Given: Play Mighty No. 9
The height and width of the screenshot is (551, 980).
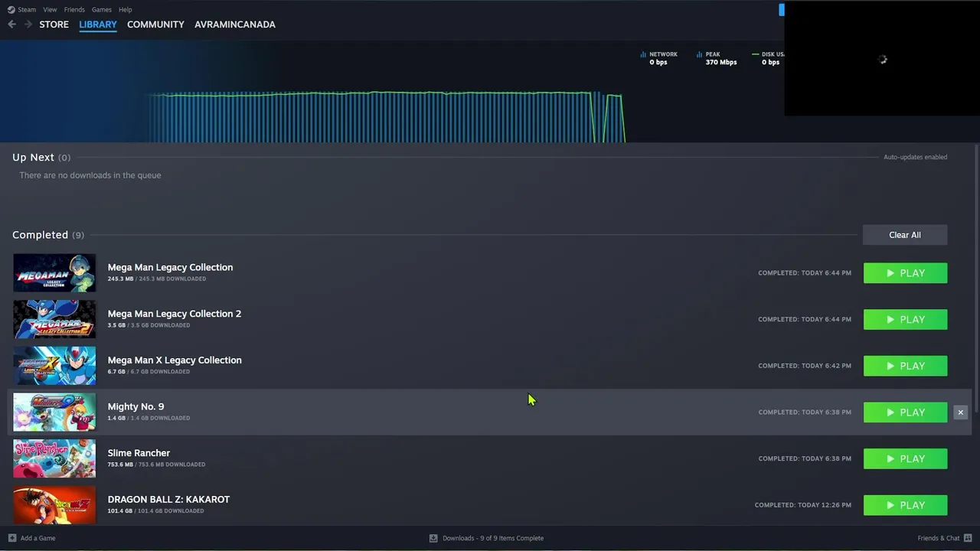Looking at the screenshot, I should point(905,412).
